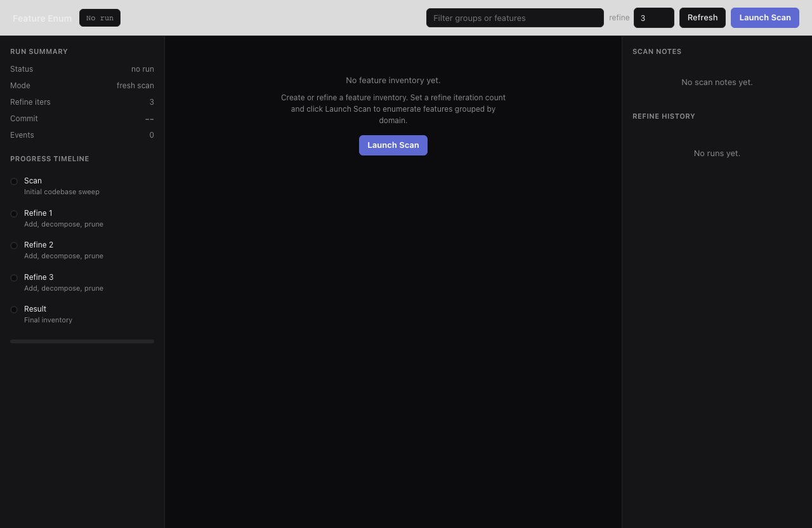Focus the Filter groups or features field
This screenshot has height=528, width=812.
(514, 18)
